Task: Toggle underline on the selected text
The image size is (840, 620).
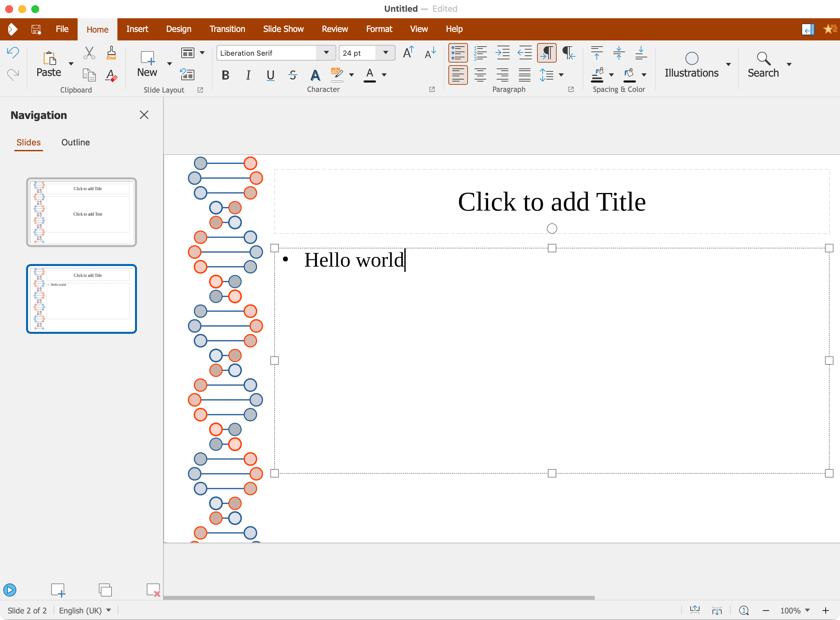Action: 270,75
